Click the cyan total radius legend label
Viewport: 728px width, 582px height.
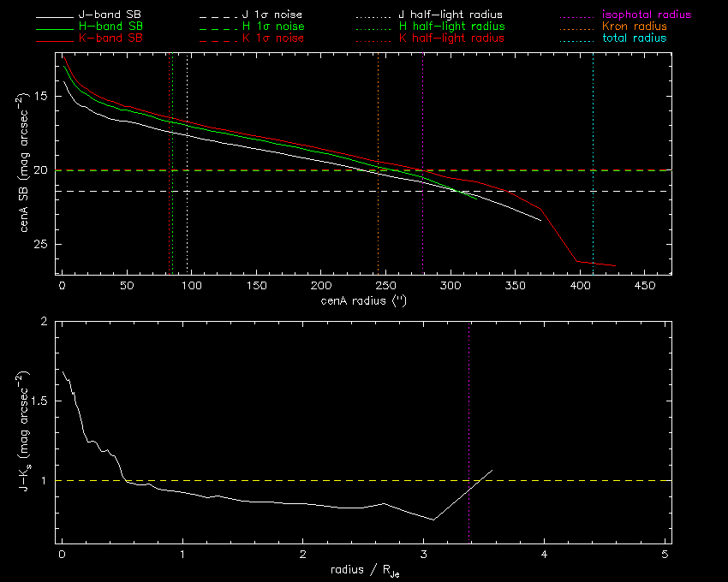coord(634,39)
